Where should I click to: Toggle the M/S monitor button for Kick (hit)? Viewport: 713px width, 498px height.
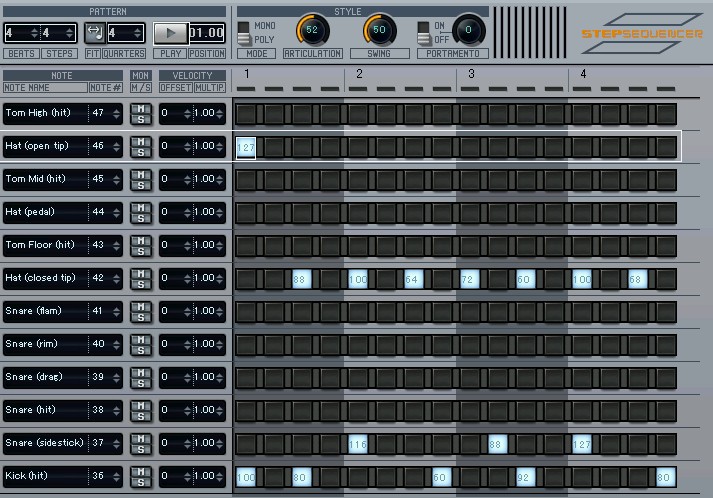(x=141, y=477)
